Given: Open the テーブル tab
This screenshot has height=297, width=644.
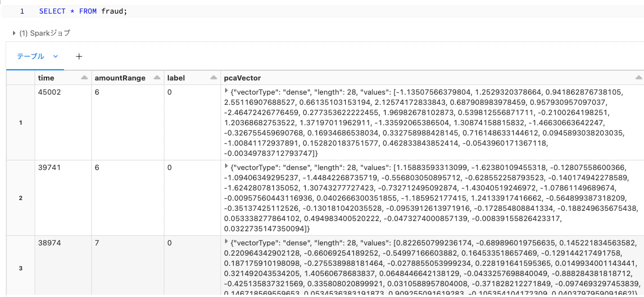Looking at the screenshot, I should coord(31,56).
